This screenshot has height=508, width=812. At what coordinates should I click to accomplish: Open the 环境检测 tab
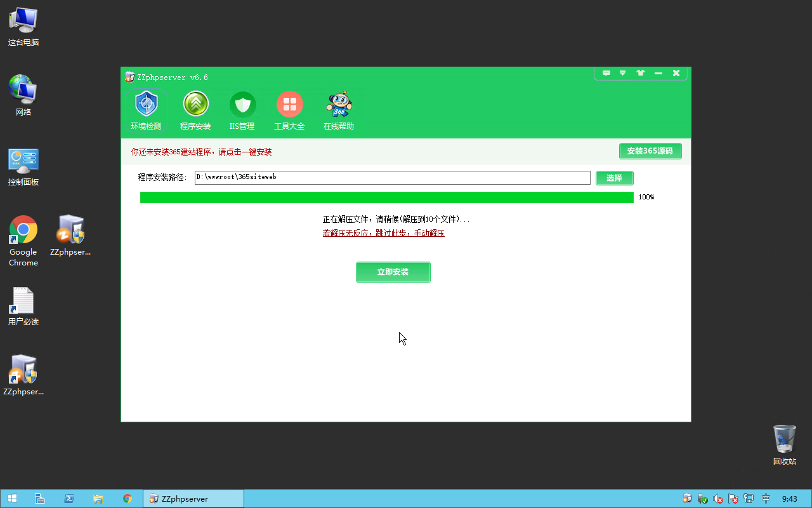tap(147, 111)
